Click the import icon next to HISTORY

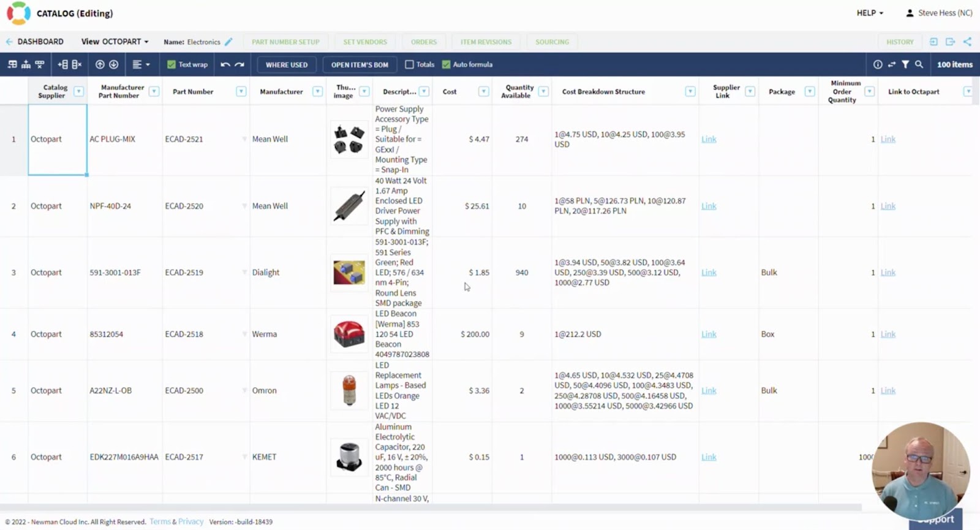933,42
